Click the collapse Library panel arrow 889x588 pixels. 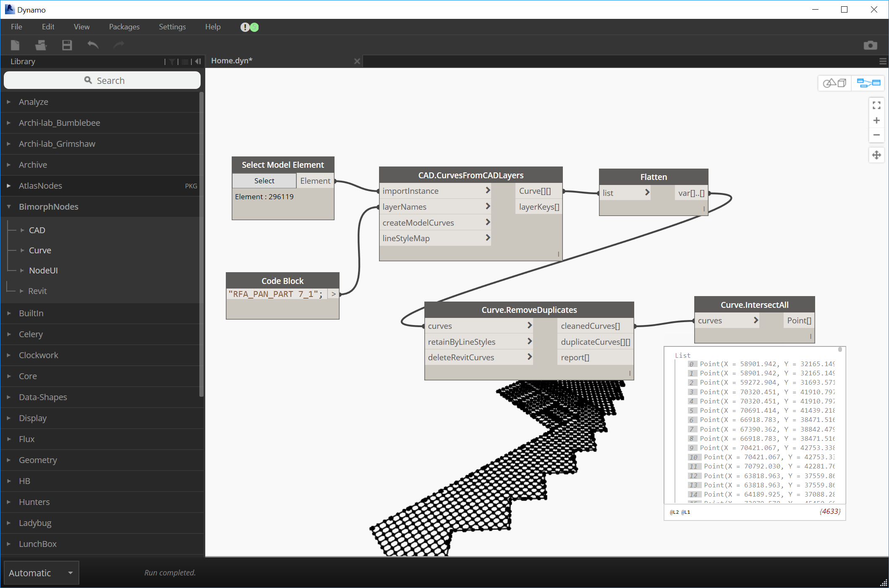[x=198, y=62]
